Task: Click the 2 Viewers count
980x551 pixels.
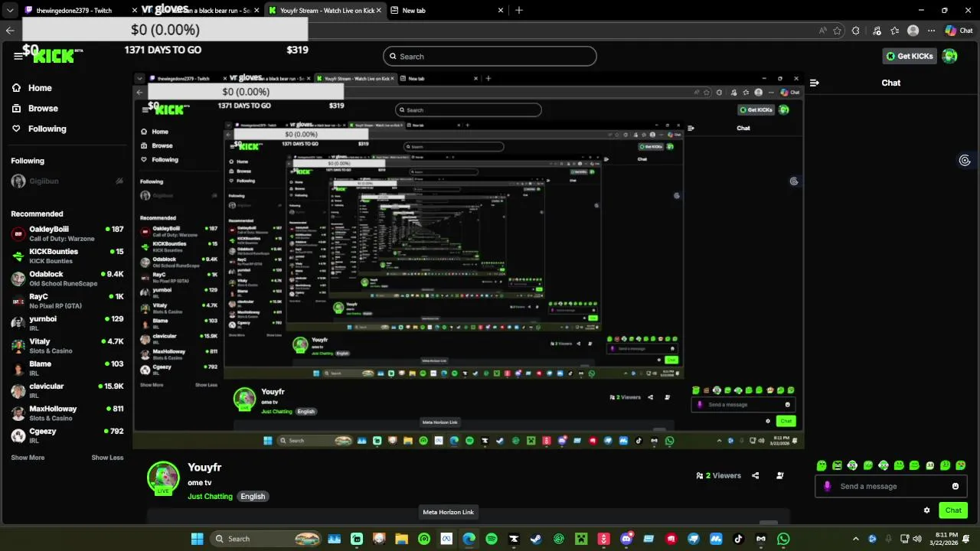Action: point(718,475)
